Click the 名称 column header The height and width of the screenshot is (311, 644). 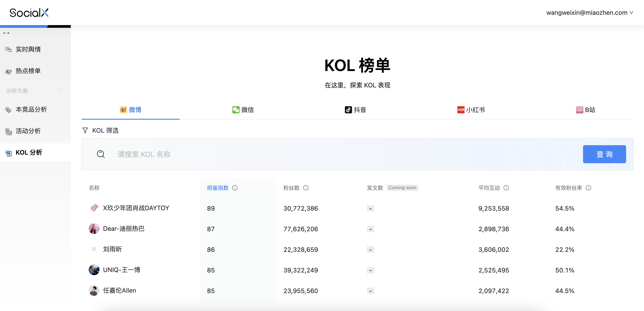tap(94, 188)
